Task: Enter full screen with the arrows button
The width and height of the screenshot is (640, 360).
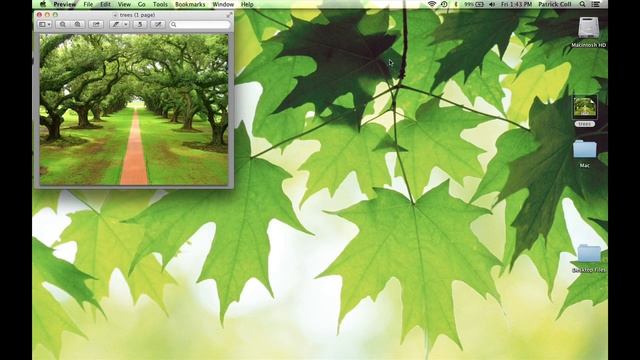Action: [x=229, y=15]
